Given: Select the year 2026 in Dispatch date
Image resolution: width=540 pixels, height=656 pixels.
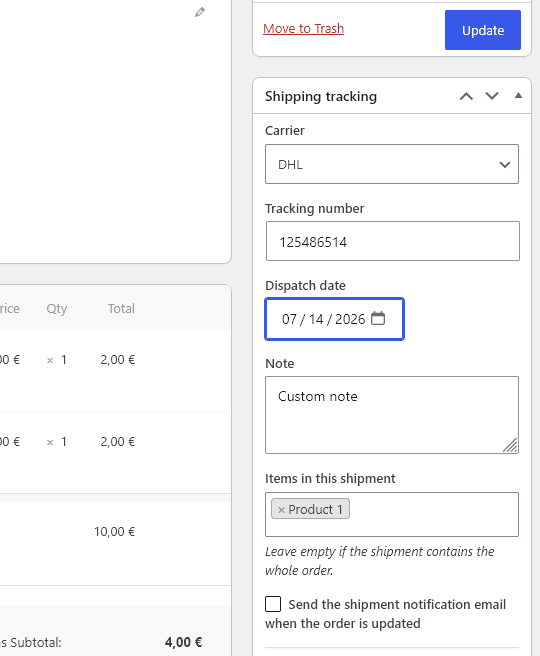Looking at the screenshot, I should pos(350,319).
